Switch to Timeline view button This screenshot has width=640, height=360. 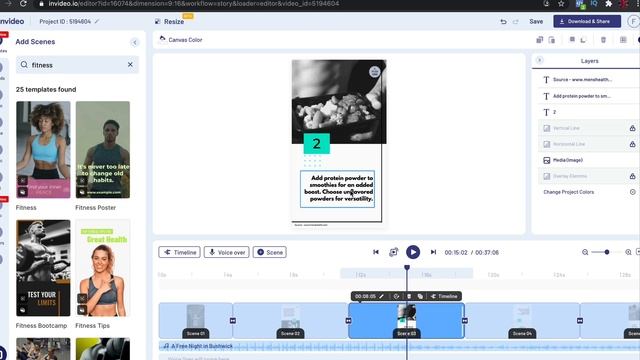click(180, 252)
